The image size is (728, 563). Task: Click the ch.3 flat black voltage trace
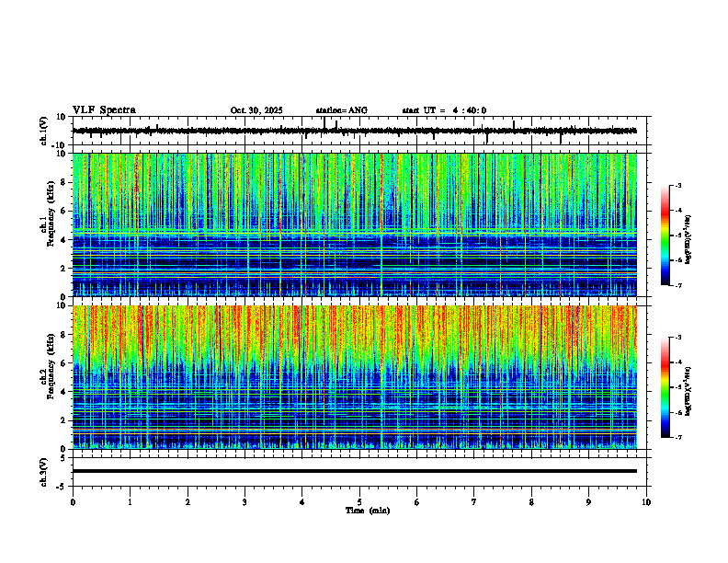coord(354,471)
